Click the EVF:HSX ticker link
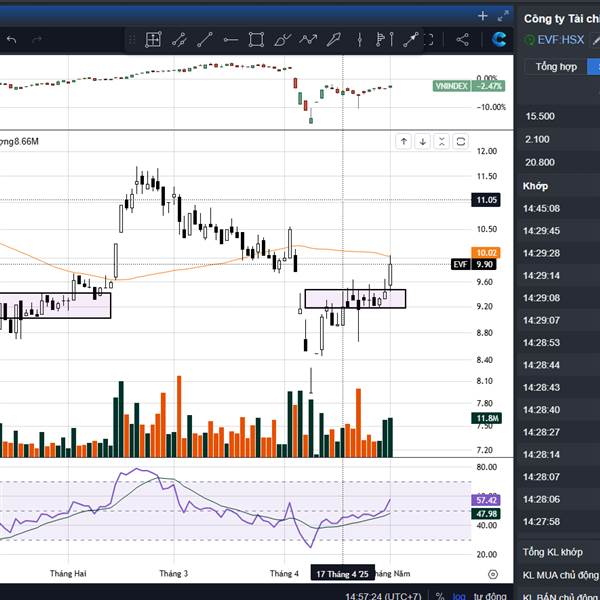Screen dimensions: 600x600 [561, 40]
